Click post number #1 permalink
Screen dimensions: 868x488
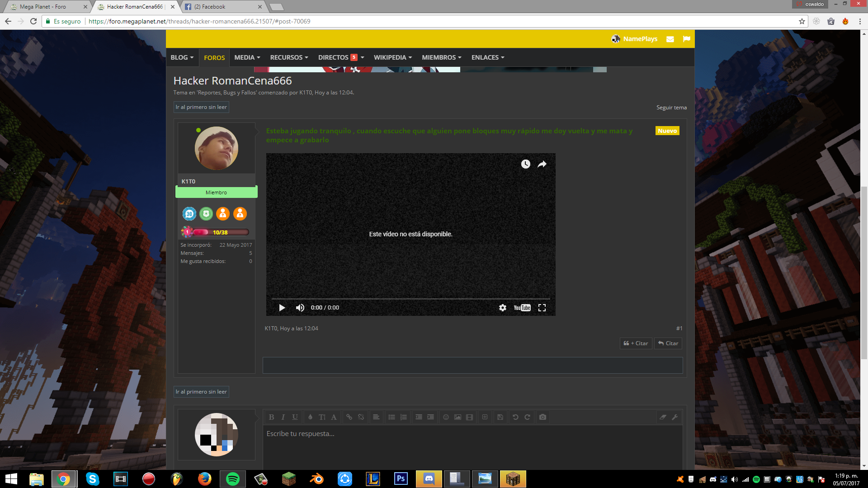[x=679, y=328]
